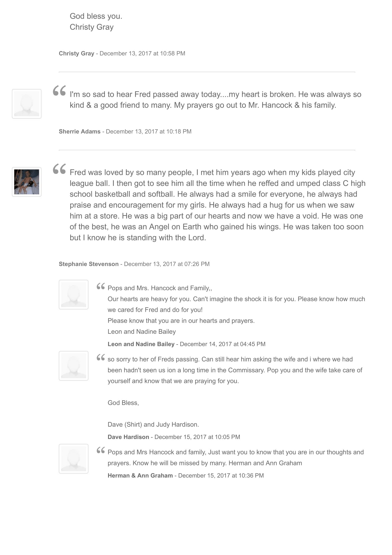This screenshot has width=392, height=555.
Task: Select the Sherrie Adams author name
Action: (x=79, y=131)
